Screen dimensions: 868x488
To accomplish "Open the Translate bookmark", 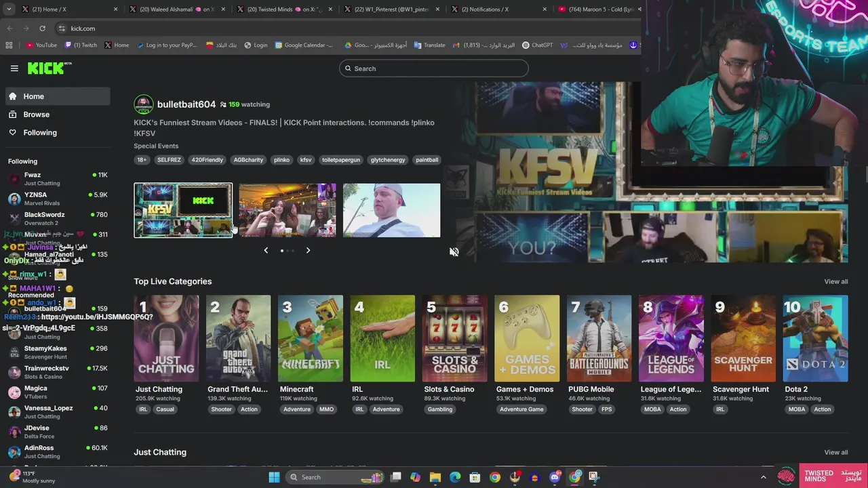I will pos(429,45).
